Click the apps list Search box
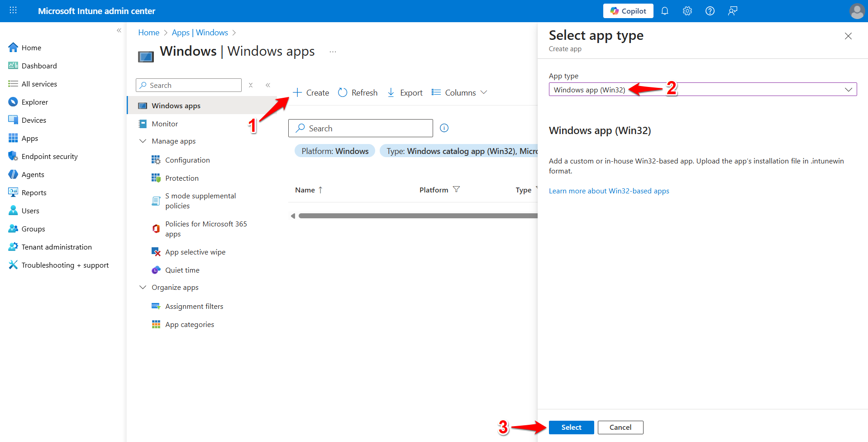This screenshot has width=868, height=442. pyautogui.click(x=361, y=128)
